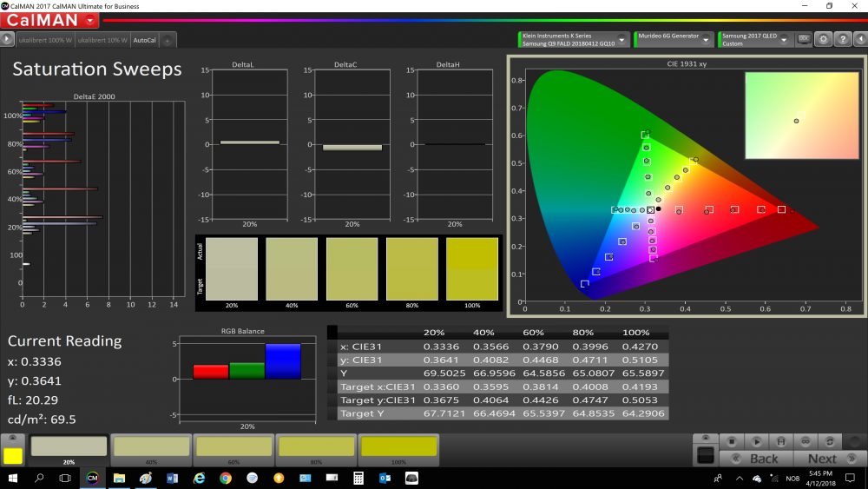Select the AutoCal tab
Image resolution: width=868 pixels, height=489 pixels.
point(144,40)
